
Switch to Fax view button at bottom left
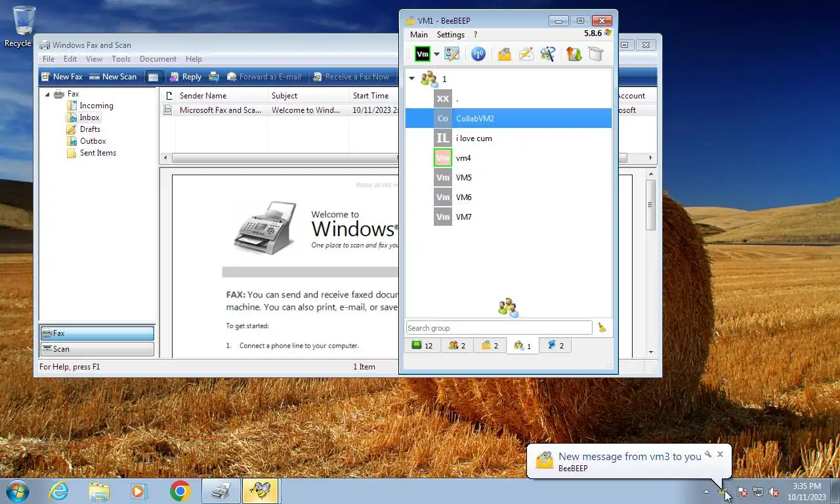97,333
